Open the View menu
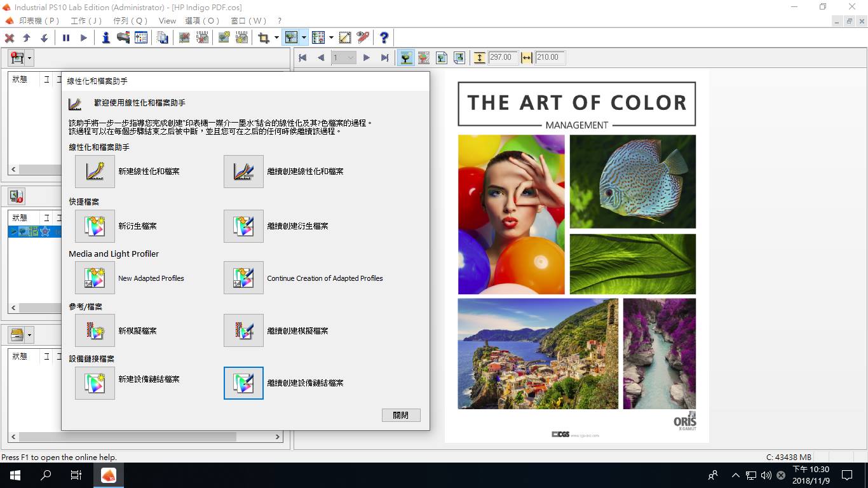 coord(167,21)
